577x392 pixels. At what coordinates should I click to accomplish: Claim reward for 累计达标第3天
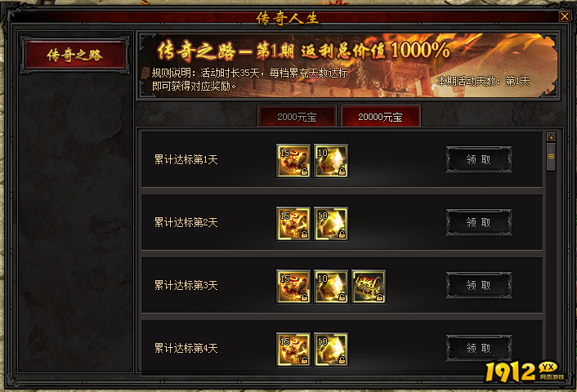coord(478,285)
